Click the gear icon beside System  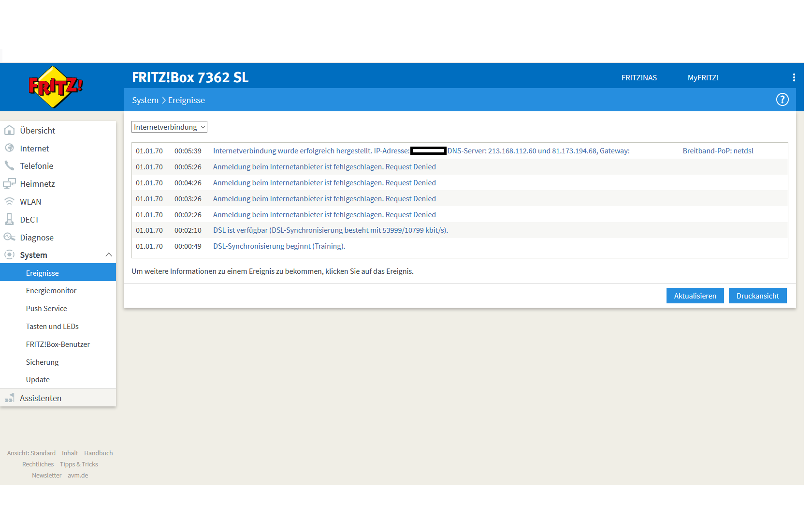point(9,254)
